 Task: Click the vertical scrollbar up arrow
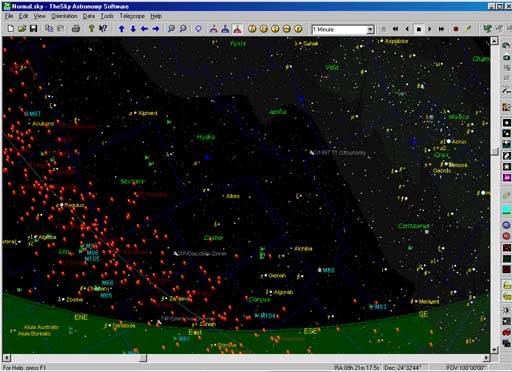click(x=494, y=41)
